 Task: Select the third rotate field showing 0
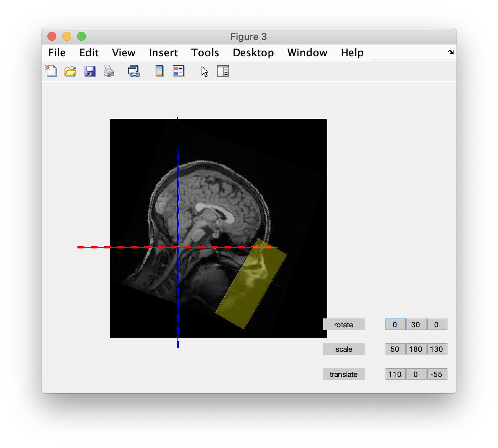coord(437,325)
